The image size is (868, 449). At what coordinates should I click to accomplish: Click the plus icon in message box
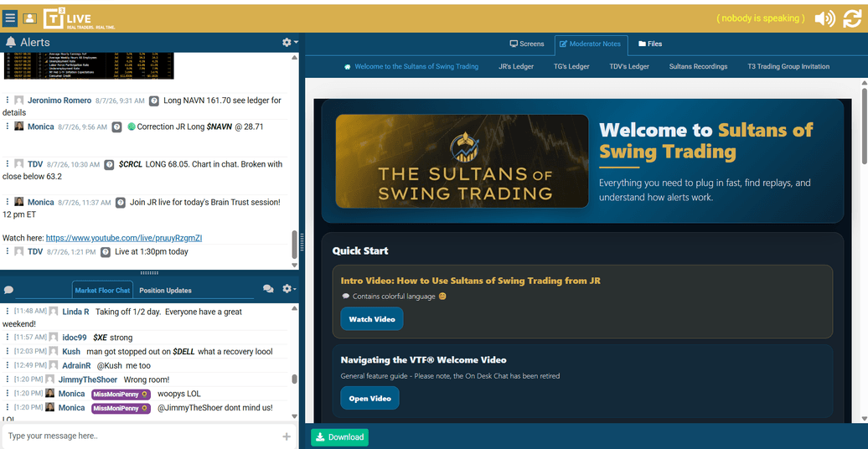[287, 436]
